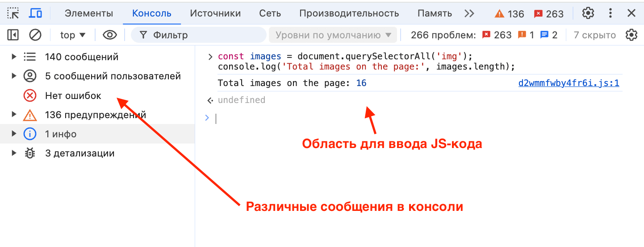The height and width of the screenshot is (247, 644).
Task: Click the orange issues badge showing 1
Action: click(x=526, y=35)
